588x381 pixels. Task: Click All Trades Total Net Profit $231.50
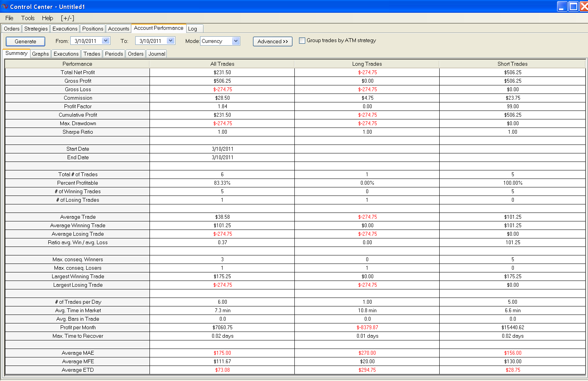coord(222,72)
